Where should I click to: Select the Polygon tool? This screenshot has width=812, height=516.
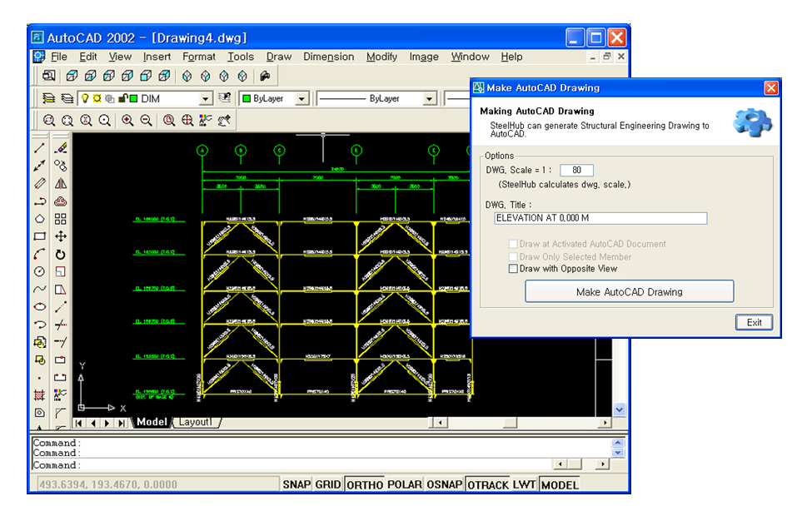tap(40, 219)
